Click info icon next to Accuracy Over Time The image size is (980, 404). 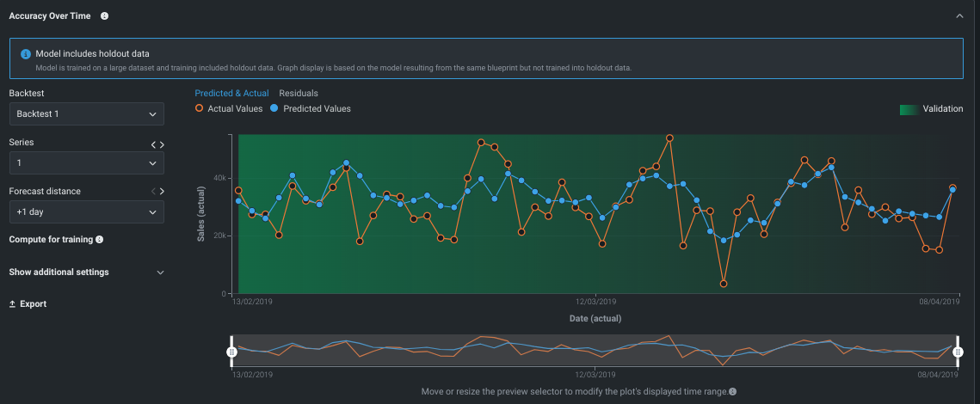coord(104,15)
